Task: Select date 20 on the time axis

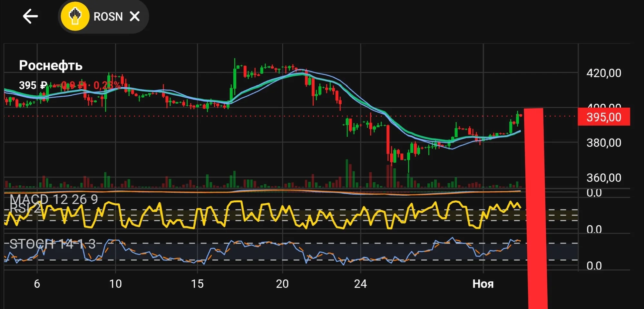Action: [282, 284]
